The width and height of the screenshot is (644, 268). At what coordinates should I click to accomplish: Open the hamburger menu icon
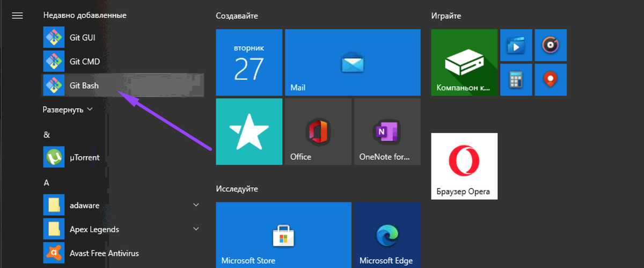(17, 16)
